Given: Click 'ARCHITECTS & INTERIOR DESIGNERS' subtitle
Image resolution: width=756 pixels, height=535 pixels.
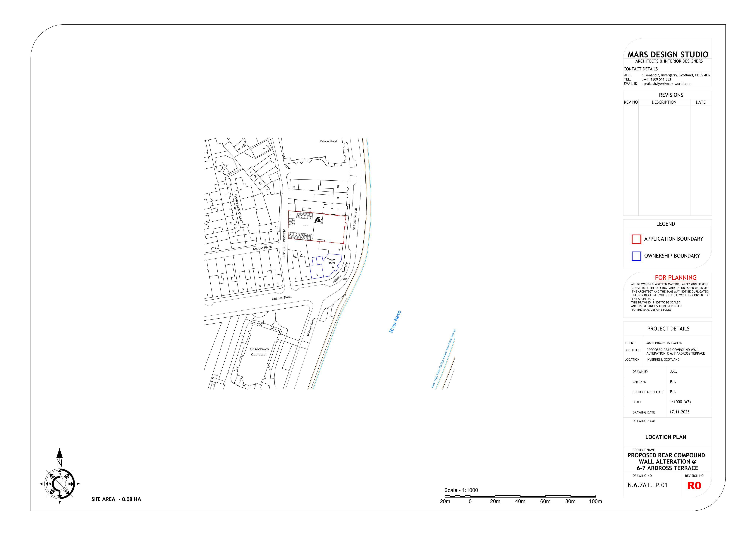Looking at the screenshot, I should pyautogui.click(x=669, y=61).
